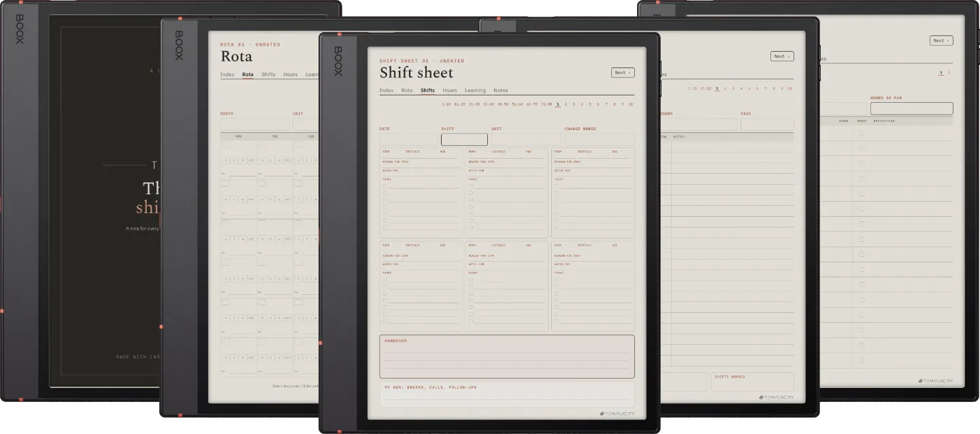Jump to shift sheets 11-20 range
This screenshot has height=434, width=980.
tap(460, 104)
